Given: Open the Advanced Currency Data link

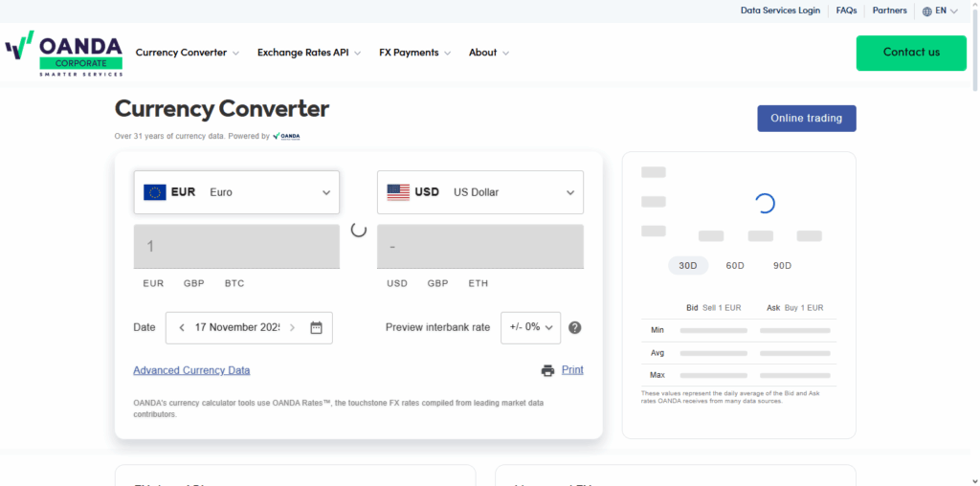Looking at the screenshot, I should (191, 370).
